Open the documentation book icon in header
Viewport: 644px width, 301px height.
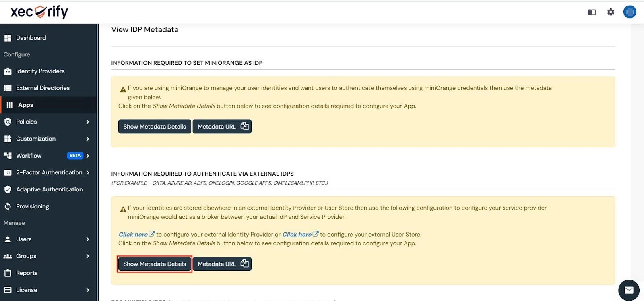pyautogui.click(x=592, y=12)
